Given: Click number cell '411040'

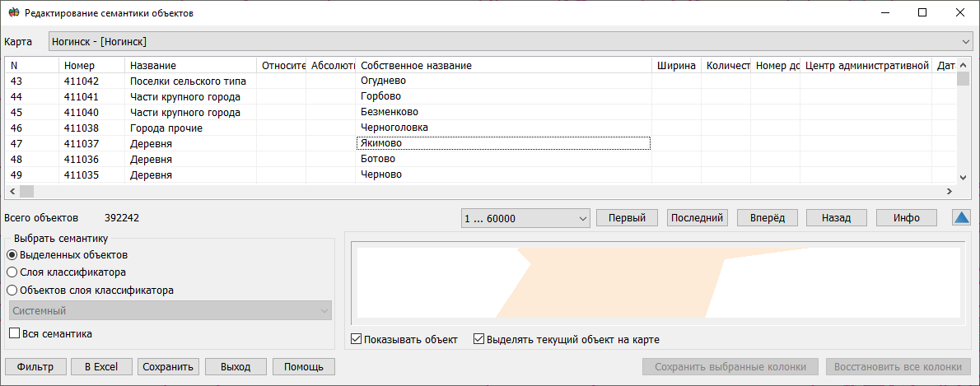Looking at the screenshot, I should pyautogui.click(x=92, y=113).
